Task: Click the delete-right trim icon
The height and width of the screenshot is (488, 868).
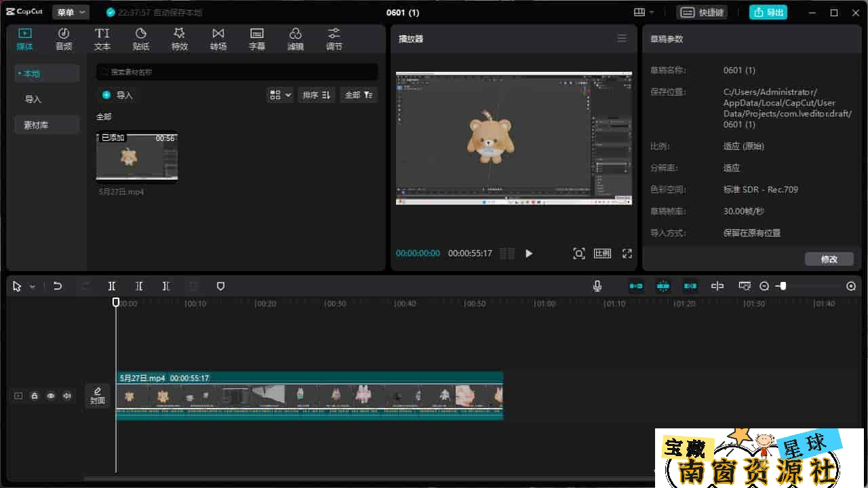Action: pyautogui.click(x=166, y=286)
